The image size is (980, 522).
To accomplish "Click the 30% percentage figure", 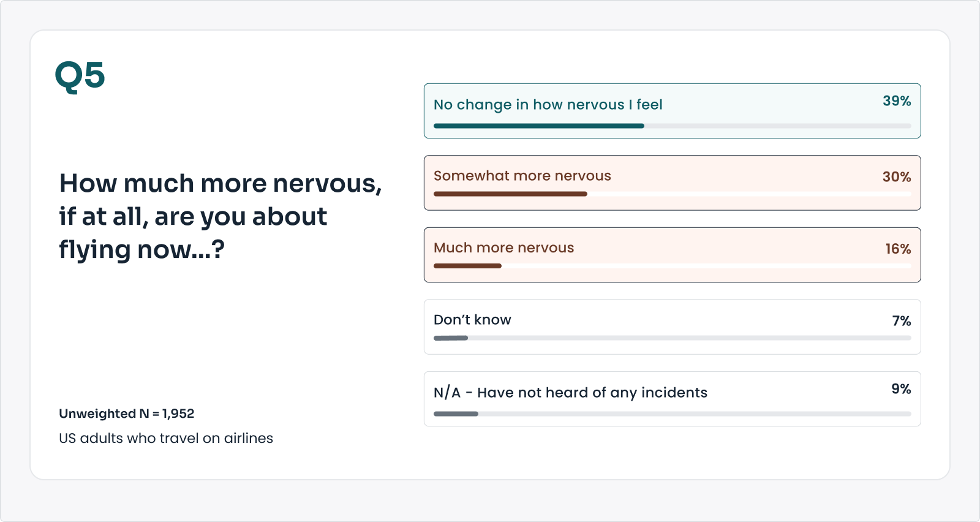I will click(x=896, y=177).
